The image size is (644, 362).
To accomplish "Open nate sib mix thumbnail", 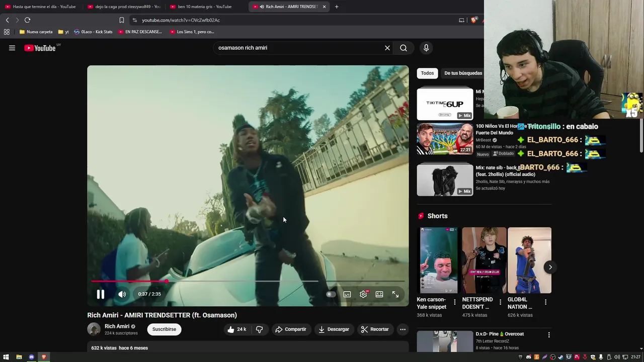I will point(445,179).
